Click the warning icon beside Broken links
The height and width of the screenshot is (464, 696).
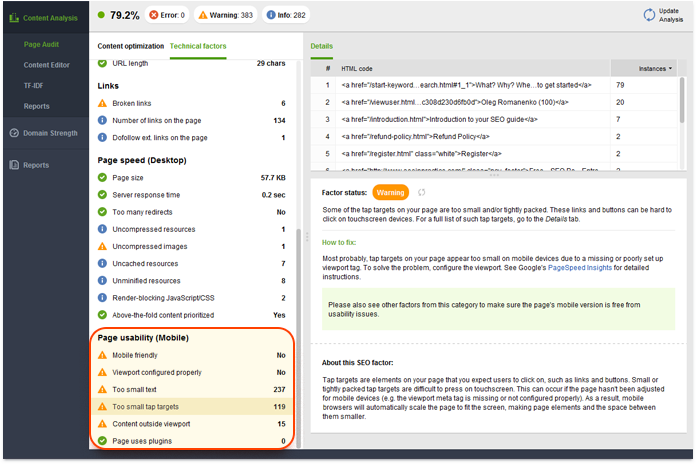tap(102, 103)
